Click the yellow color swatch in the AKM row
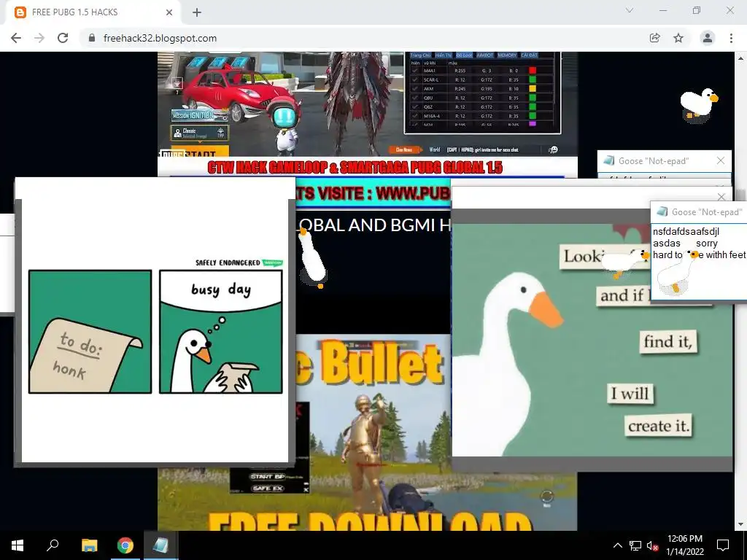Screen dimensions: 747x560 [x=533, y=88]
